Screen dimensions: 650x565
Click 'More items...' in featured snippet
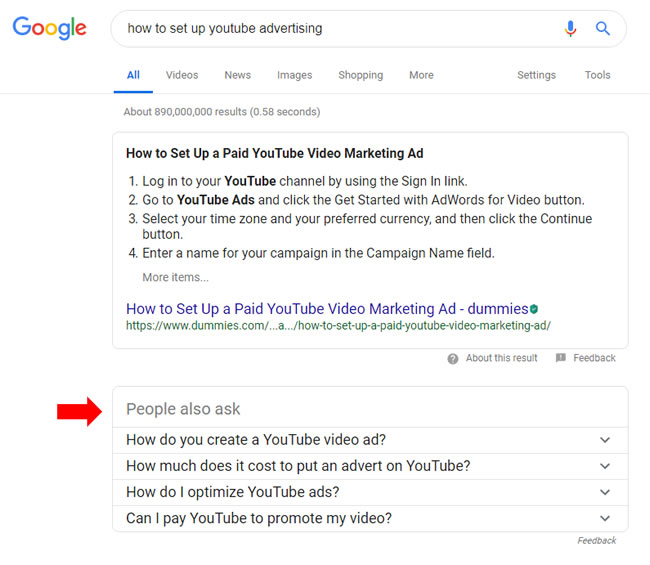pyautogui.click(x=175, y=277)
